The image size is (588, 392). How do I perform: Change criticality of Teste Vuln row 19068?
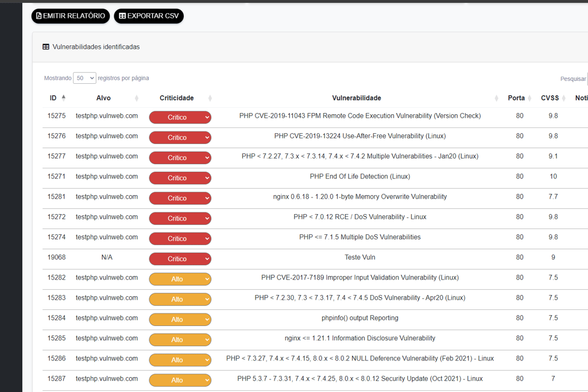180,259
